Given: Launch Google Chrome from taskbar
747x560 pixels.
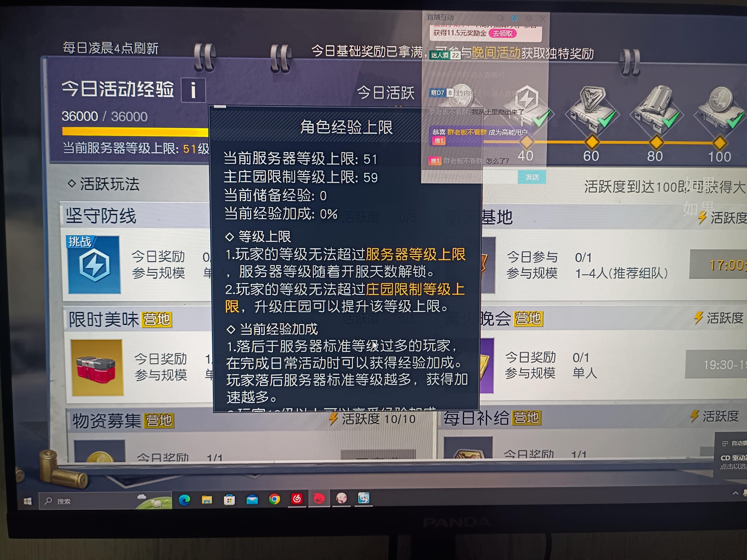Looking at the screenshot, I should 275,499.
